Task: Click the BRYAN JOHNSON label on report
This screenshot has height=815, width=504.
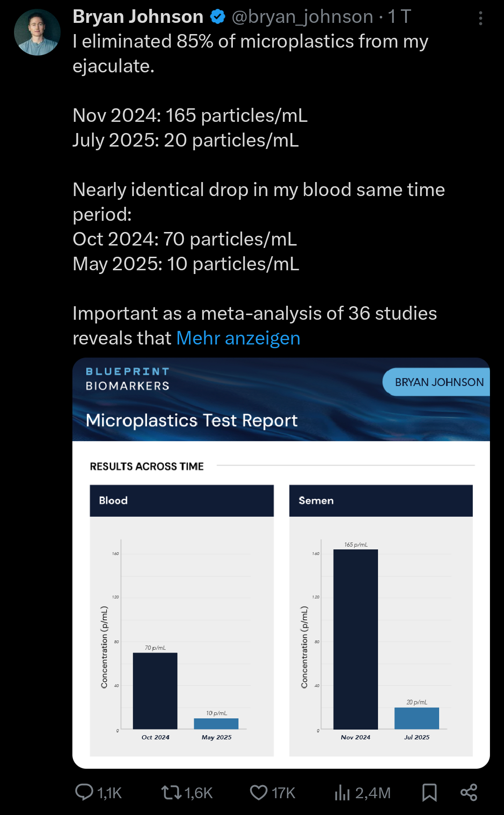Action: [439, 382]
